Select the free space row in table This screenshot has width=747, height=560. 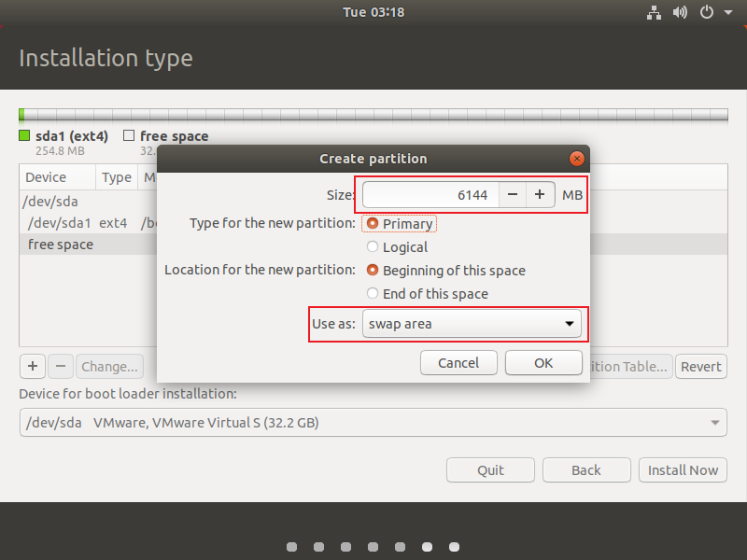tap(88, 245)
